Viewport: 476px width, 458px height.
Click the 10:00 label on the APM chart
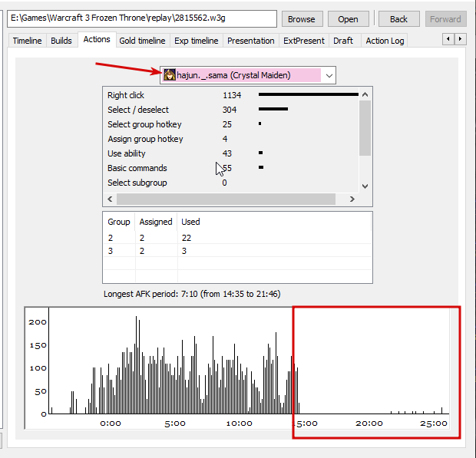[x=240, y=423]
